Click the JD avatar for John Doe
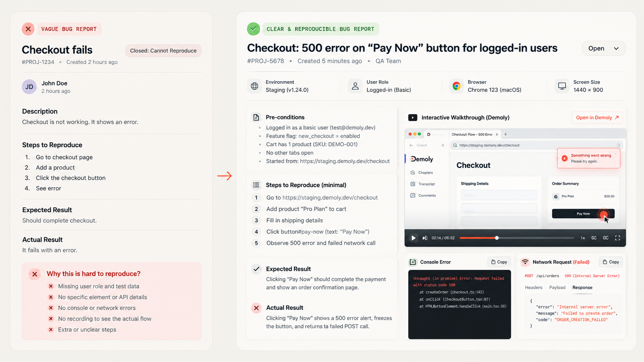 29,87
